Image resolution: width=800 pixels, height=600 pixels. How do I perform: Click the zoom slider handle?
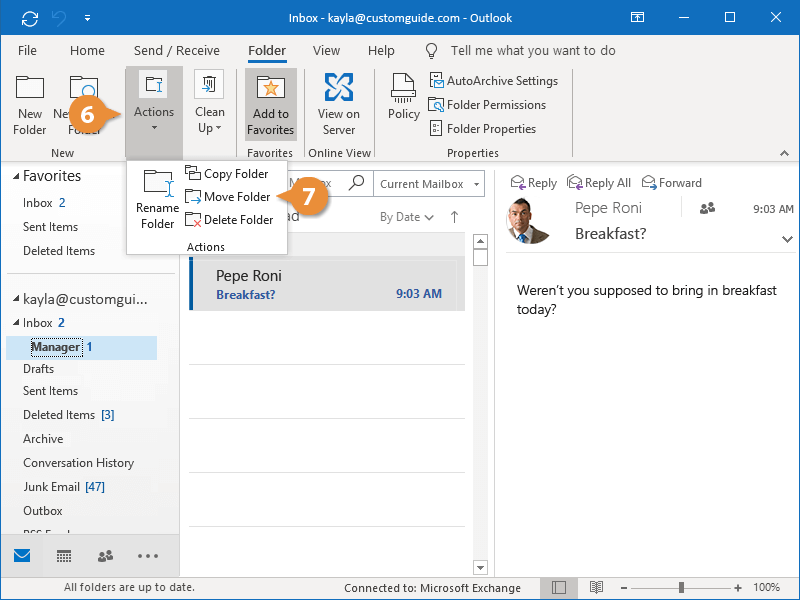[x=681, y=588]
